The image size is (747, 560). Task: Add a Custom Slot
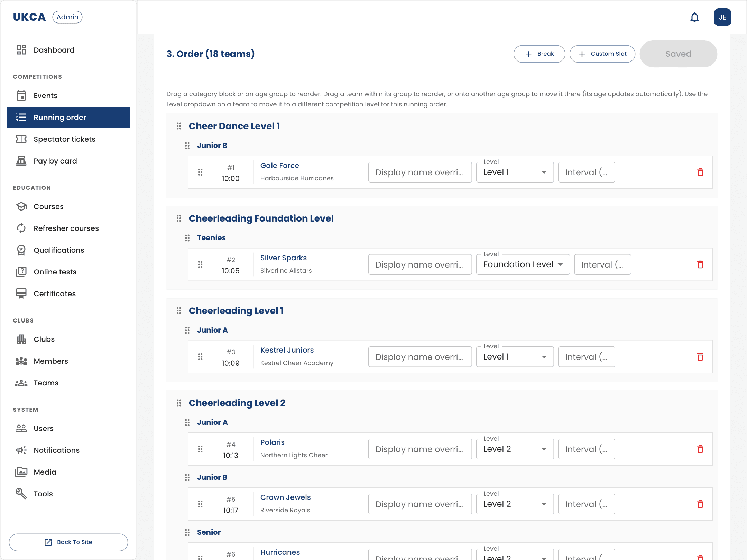coord(602,54)
